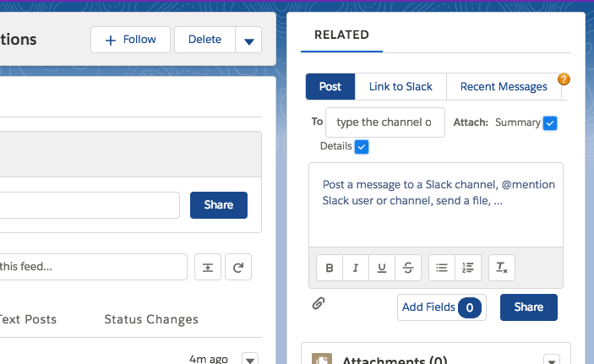594x364 pixels.
Task: Toggle italic formatting in message editor
Action: click(356, 268)
